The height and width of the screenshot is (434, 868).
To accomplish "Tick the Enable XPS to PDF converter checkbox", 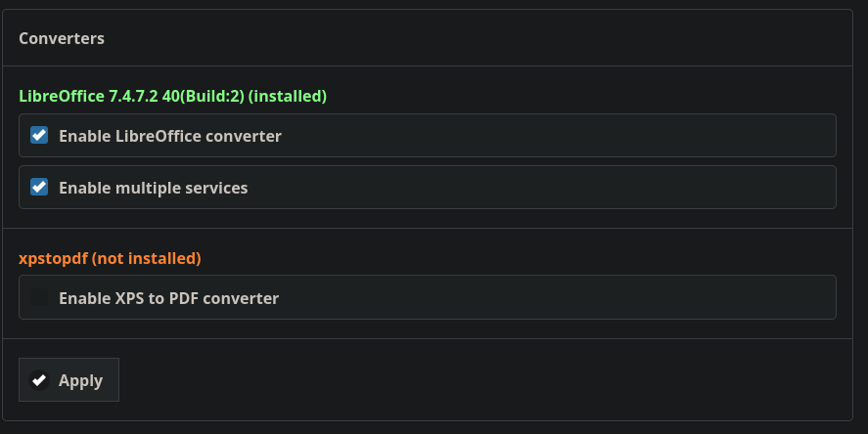I will point(39,297).
